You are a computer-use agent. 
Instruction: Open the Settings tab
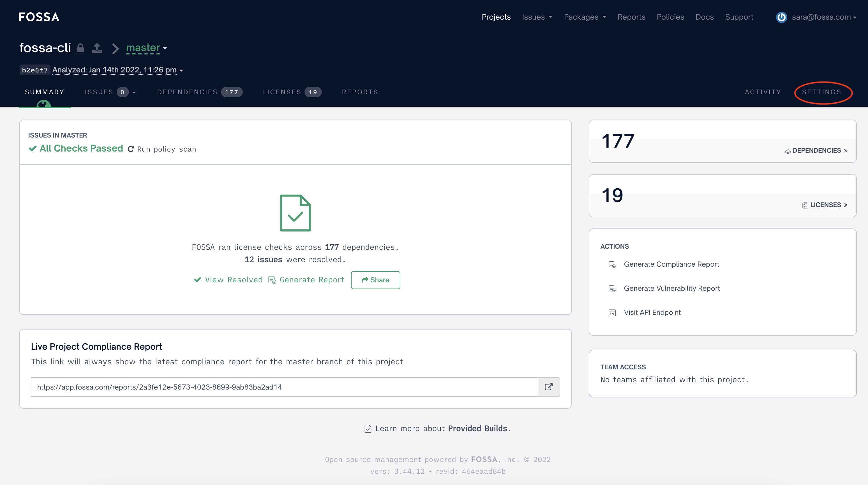pos(821,92)
